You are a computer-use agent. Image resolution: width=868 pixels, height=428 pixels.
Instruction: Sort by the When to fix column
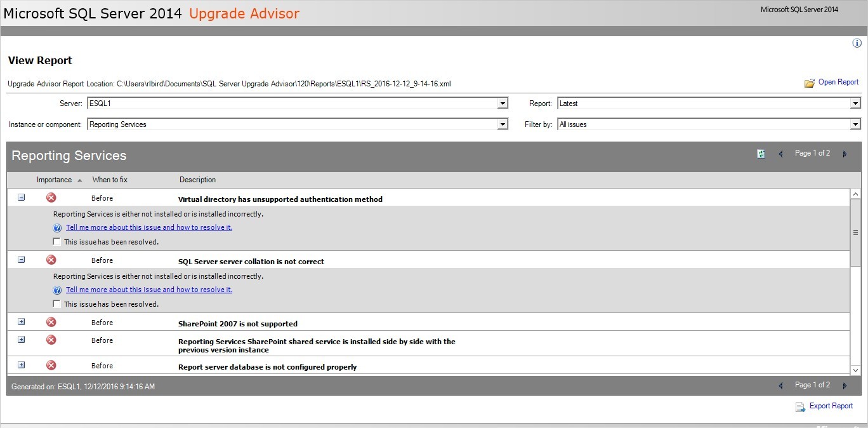[x=110, y=180]
